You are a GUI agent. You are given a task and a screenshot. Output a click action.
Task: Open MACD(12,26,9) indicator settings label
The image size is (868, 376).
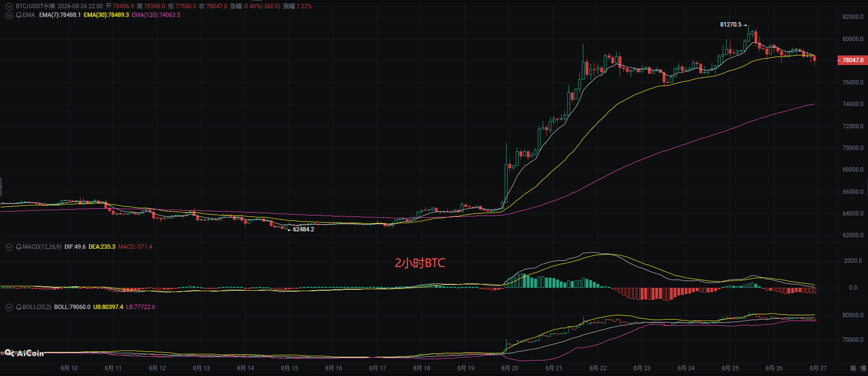[x=42, y=247]
